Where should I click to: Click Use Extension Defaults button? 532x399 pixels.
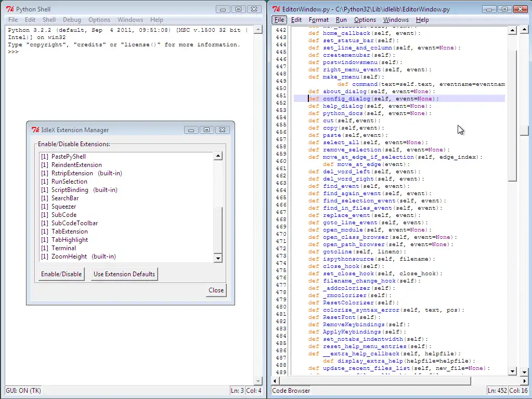pos(124,274)
